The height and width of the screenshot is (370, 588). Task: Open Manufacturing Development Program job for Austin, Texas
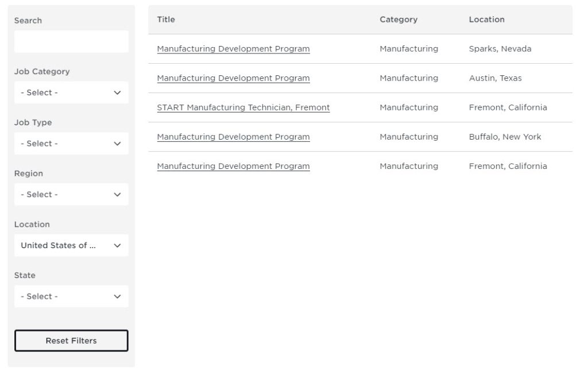pos(233,78)
